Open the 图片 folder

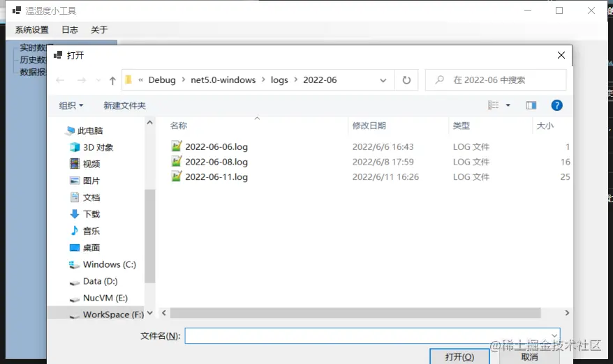[91, 181]
